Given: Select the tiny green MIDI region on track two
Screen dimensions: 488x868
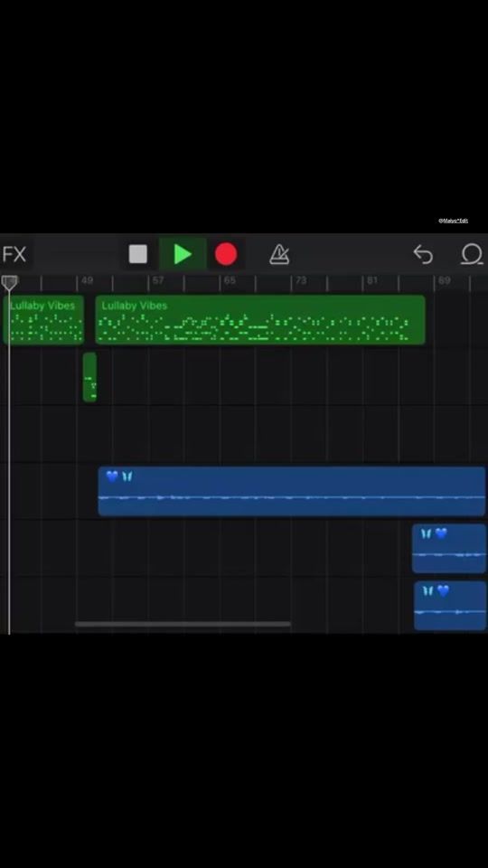Looking at the screenshot, I should (x=89, y=377).
